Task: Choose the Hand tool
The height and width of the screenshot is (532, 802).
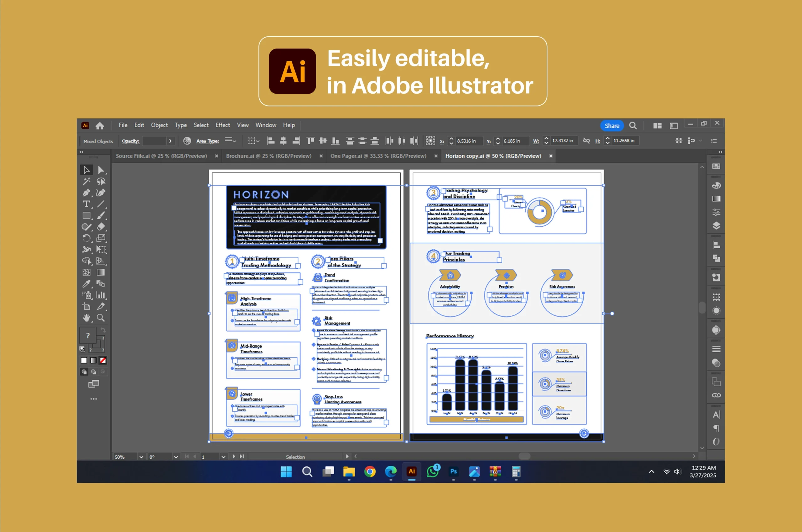Action: pyautogui.click(x=86, y=318)
